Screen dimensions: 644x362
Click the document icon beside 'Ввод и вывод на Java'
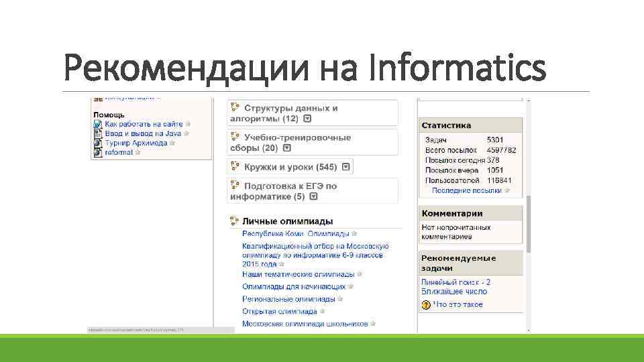click(98, 133)
